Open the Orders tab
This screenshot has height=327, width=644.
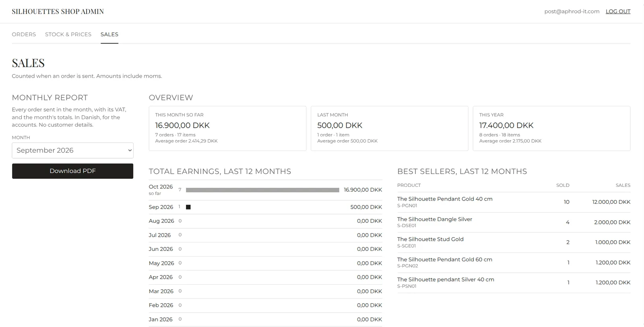24,34
